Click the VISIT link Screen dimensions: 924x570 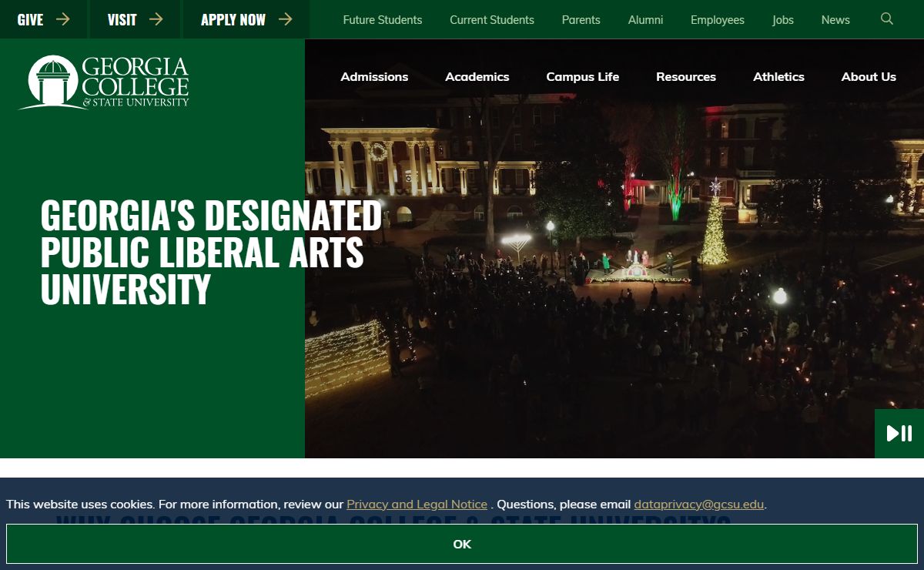click(x=135, y=19)
